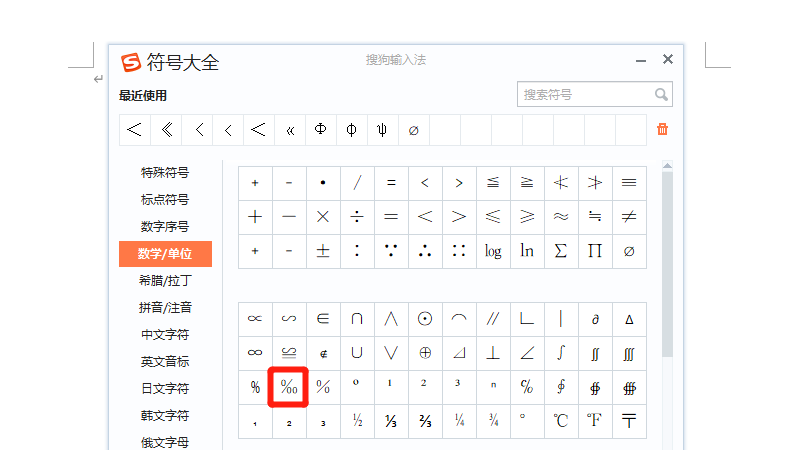The height and width of the screenshot is (450, 800).
Task: Insert the division ÷ symbol
Action: [x=357, y=217]
